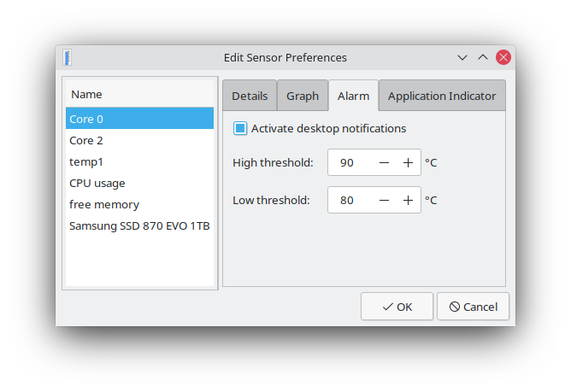This screenshot has height=392, width=571.
Task: Choose CPU usage sensor
Action: 97,183
